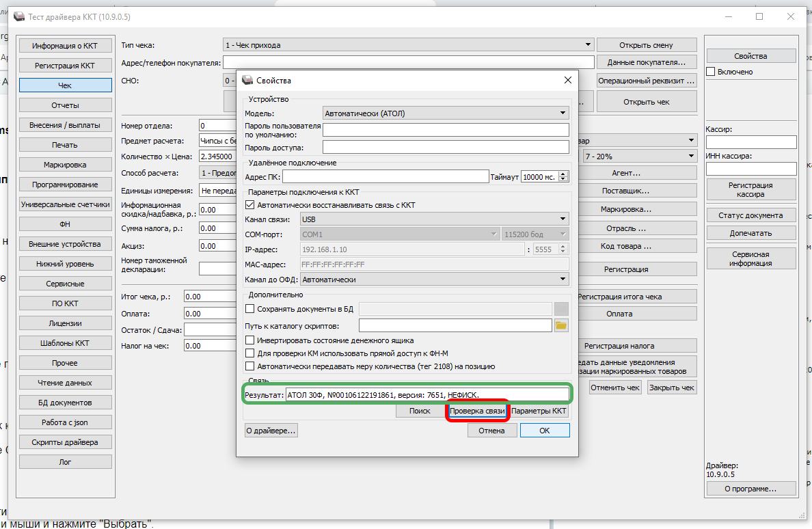Click the folder icon for scripts path

coord(561,325)
